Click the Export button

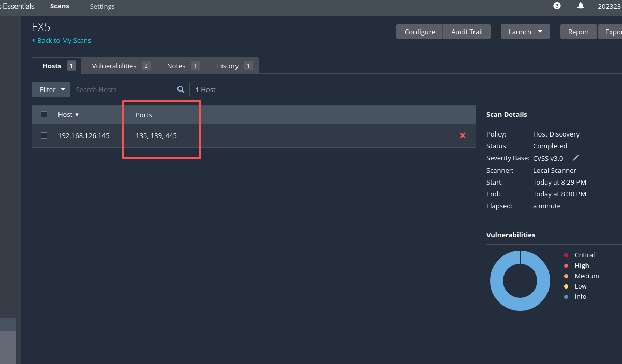pos(610,32)
